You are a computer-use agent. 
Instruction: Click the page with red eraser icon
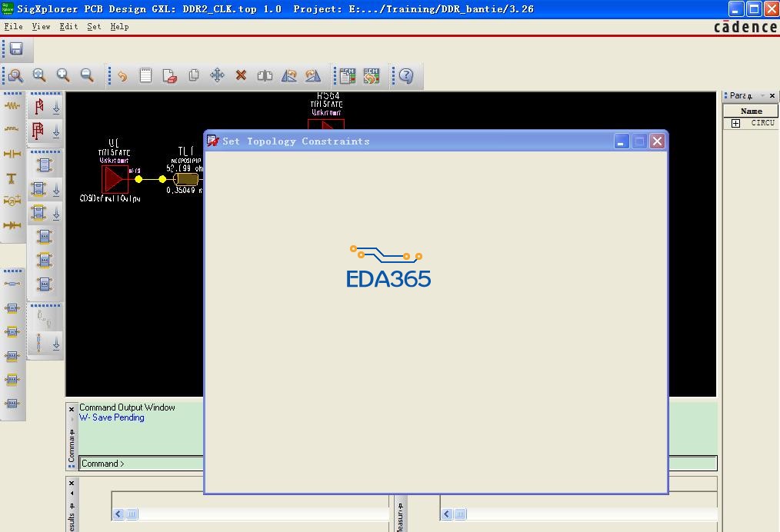tap(170, 75)
